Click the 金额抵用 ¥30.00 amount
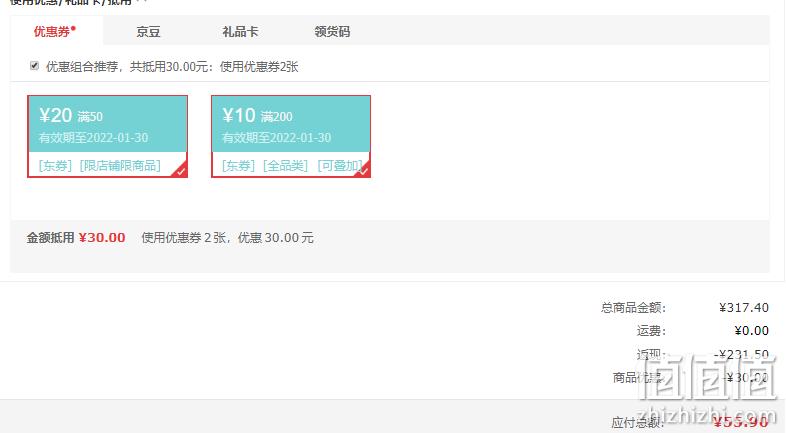This screenshot has width=786, height=433. tap(102, 238)
